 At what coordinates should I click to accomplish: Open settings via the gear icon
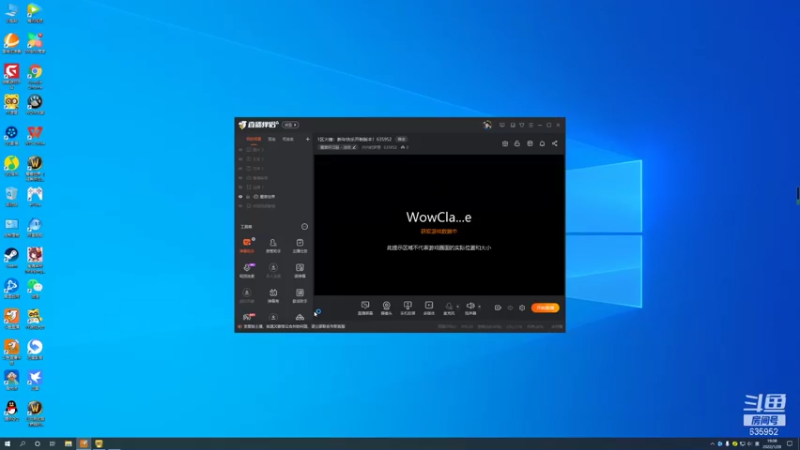pos(522,308)
